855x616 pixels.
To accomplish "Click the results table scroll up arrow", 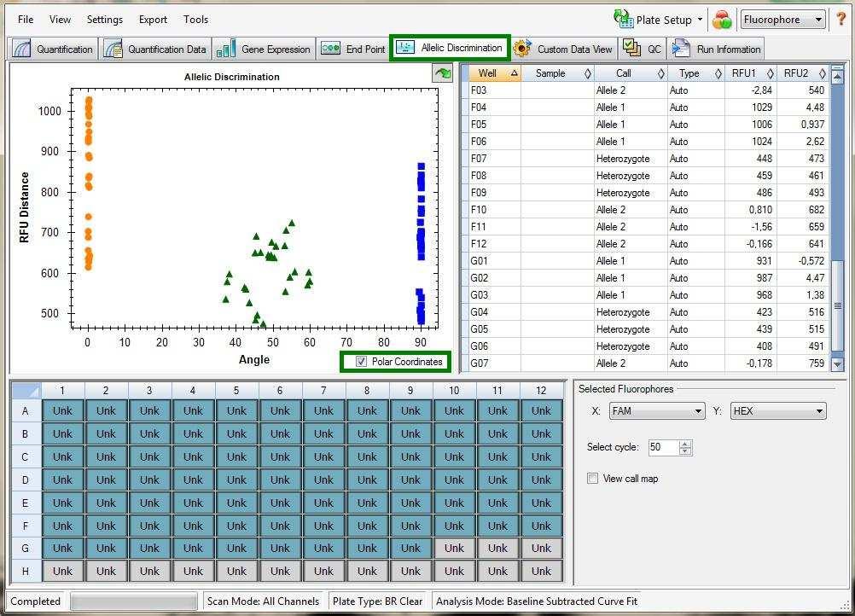I will tap(838, 75).
